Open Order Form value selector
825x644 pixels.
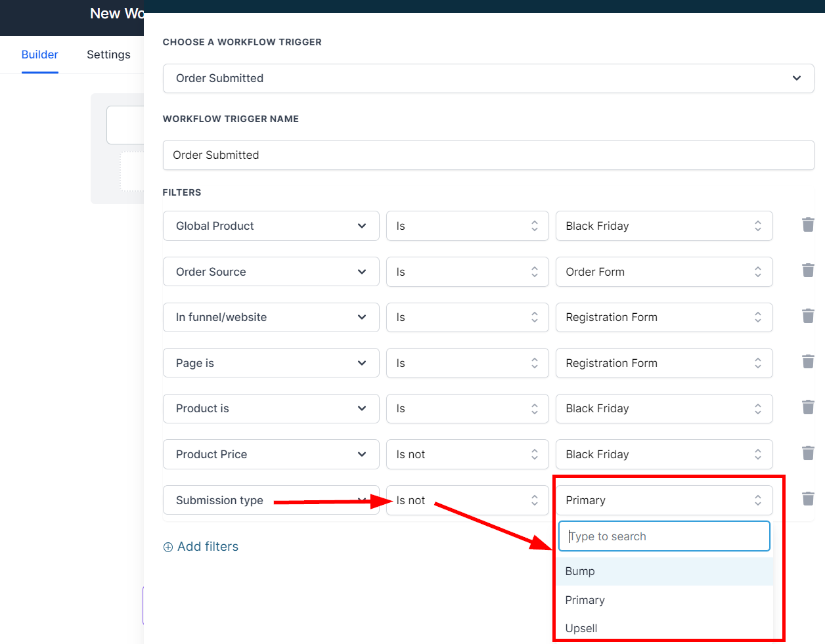point(663,272)
